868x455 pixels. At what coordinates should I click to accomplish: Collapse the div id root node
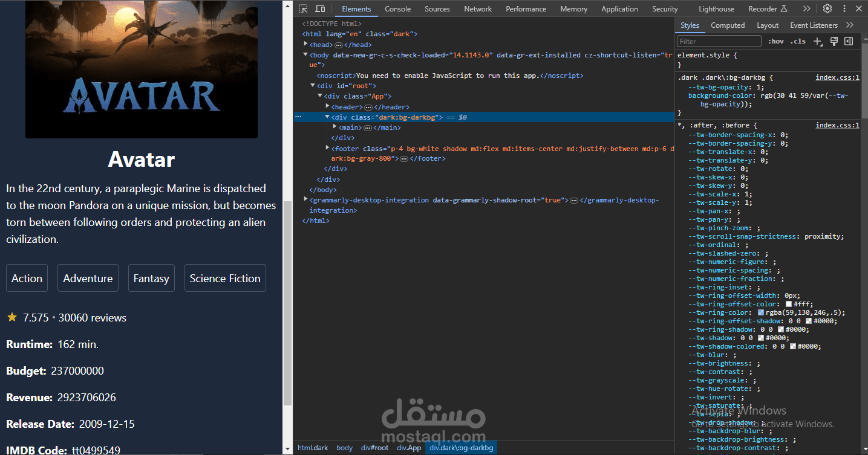pos(313,86)
